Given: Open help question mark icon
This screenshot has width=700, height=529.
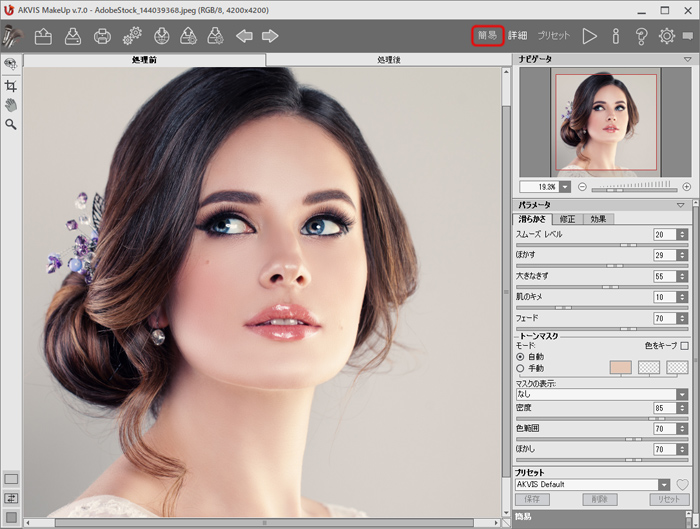Looking at the screenshot, I should [x=642, y=36].
